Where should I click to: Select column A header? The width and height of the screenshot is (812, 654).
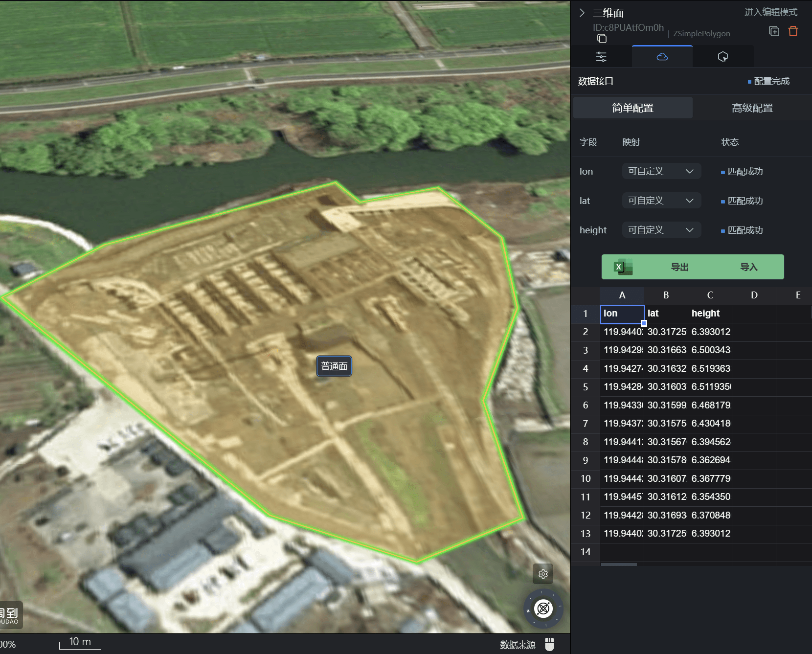pos(622,295)
